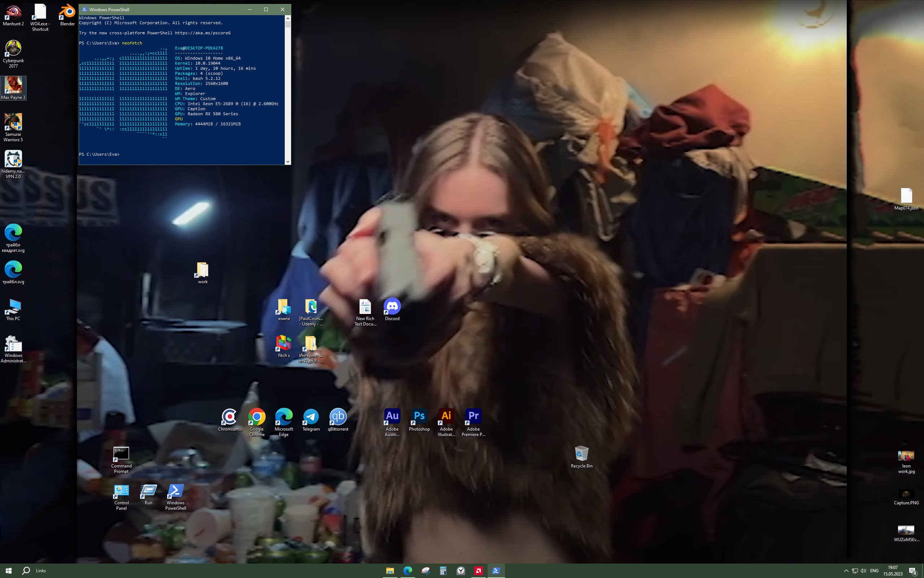This screenshot has height=578, width=924.
Task: Launch hidemy.name VPN 2.0 icon
Action: [13, 164]
